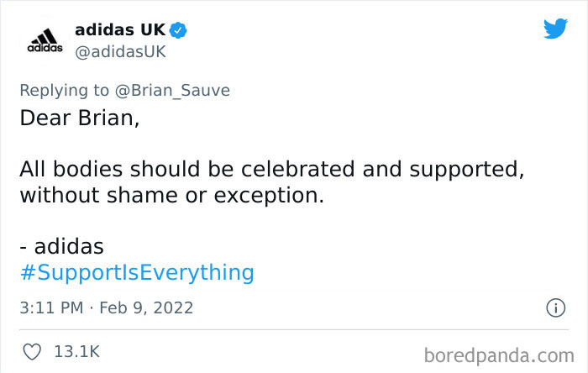Image resolution: width=588 pixels, height=373 pixels.
Task: Click the '- adidas' signature line
Action: 61,246
